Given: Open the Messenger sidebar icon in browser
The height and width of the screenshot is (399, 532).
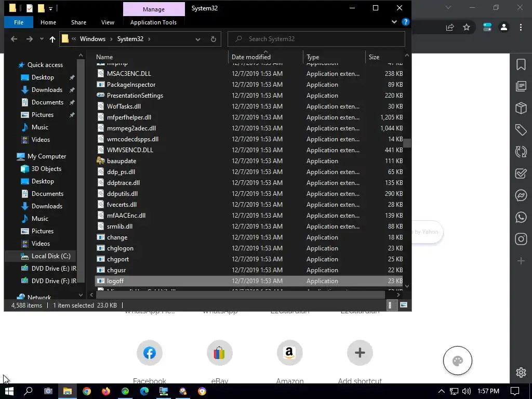Looking at the screenshot, I should [x=521, y=195].
